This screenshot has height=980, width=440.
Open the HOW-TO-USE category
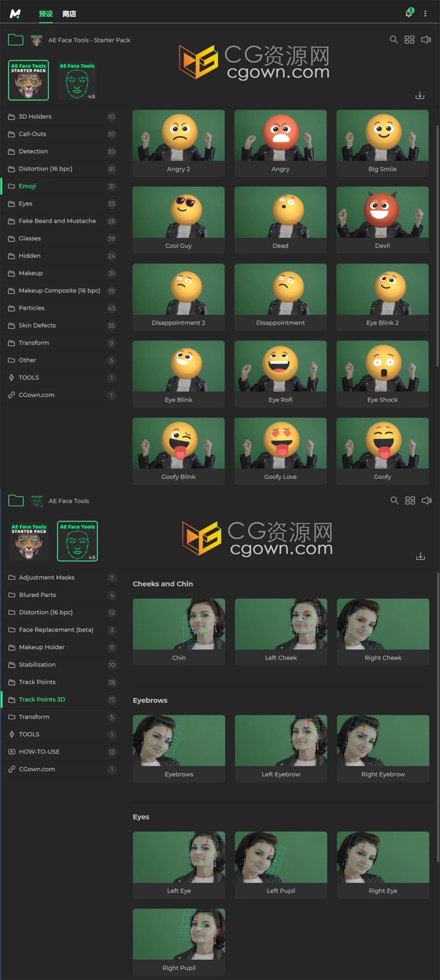(59, 752)
